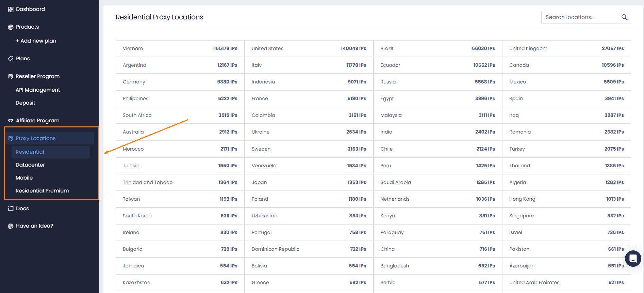Click Italy location
Viewport: 644px width, 293px height.
tap(309, 65)
